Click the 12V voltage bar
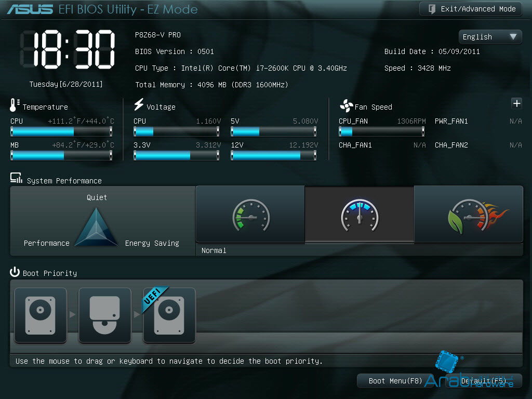532x399 pixels. tap(273, 155)
